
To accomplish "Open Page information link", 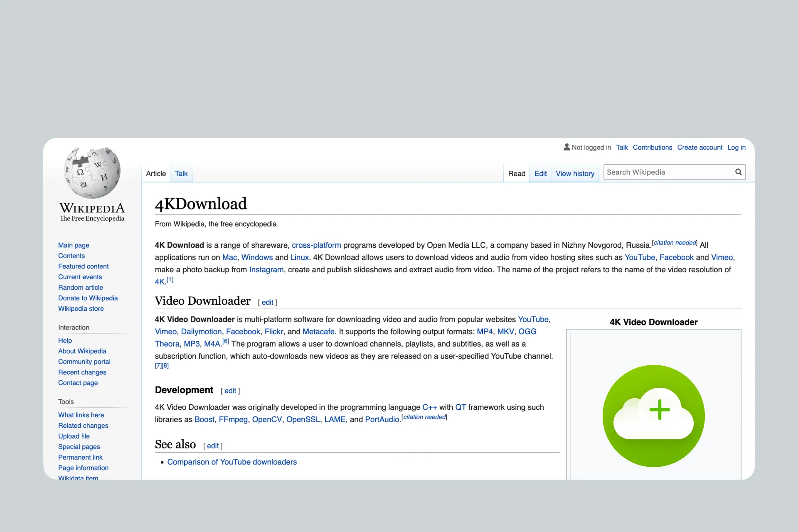I will click(83, 468).
